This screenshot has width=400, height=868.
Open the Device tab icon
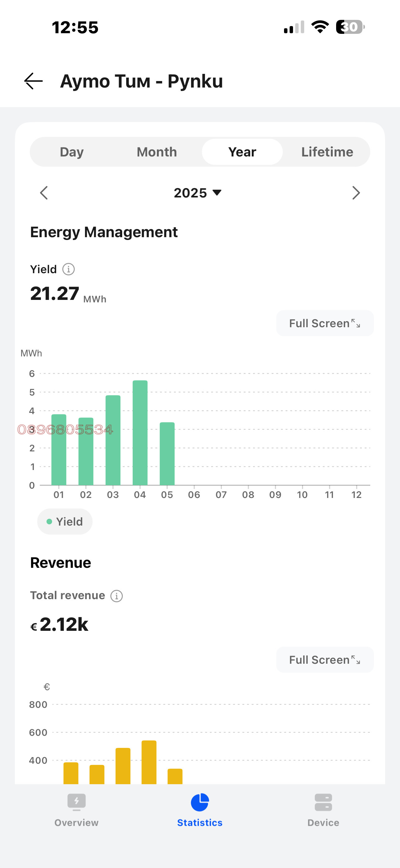tap(323, 802)
